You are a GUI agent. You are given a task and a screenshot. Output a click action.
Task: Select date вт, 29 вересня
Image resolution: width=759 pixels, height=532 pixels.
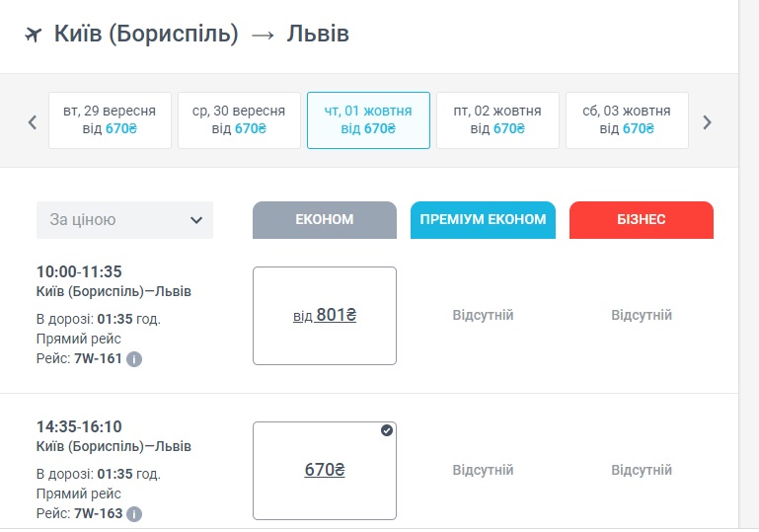pos(110,120)
